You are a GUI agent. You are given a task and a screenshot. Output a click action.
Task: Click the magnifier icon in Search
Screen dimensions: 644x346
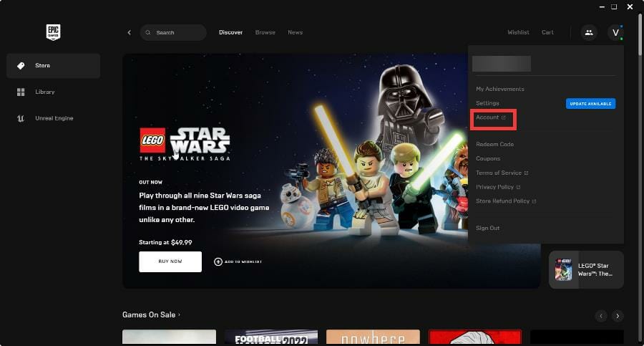click(148, 32)
